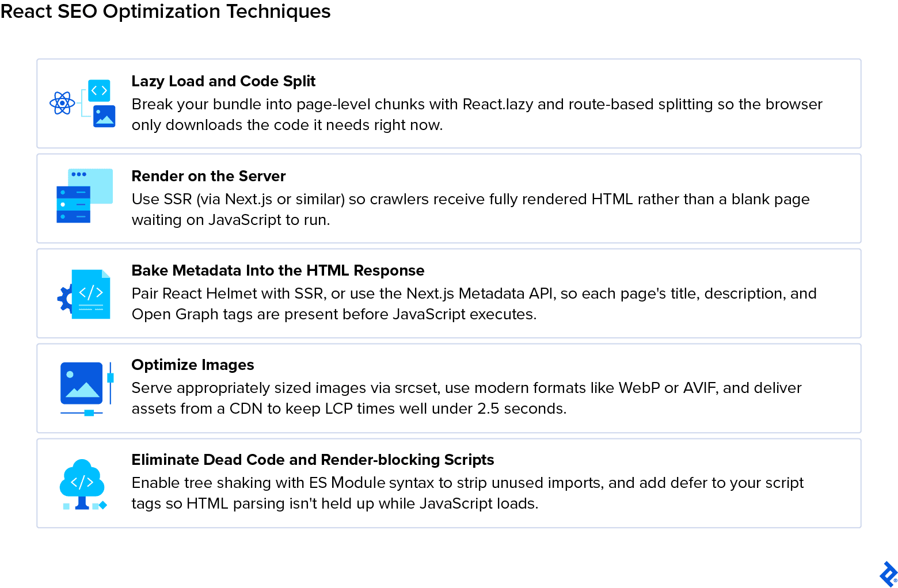Click the React SEO Optimization Techniques title
898x588 pixels.
tap(165, 12)
